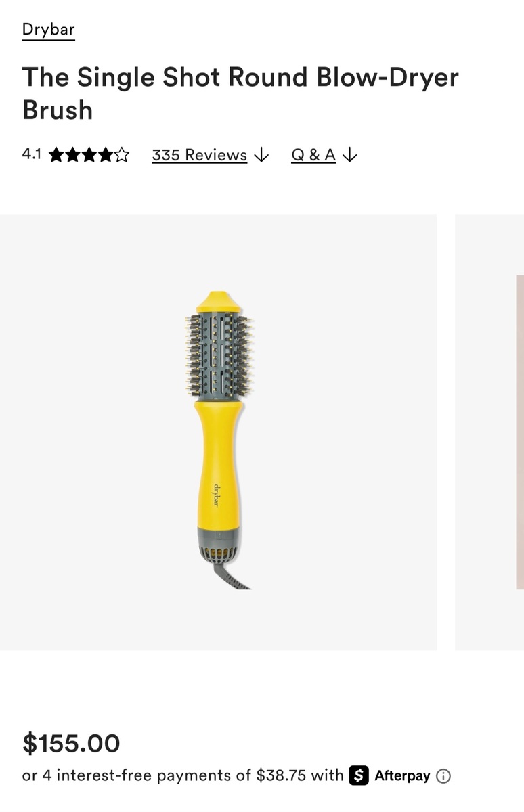
Task: Click the Afterpay info circle icon
Action: (x=443, y=776)
